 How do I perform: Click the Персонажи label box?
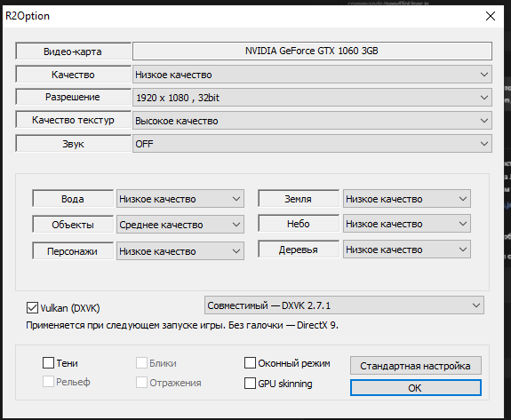point(73,251)
